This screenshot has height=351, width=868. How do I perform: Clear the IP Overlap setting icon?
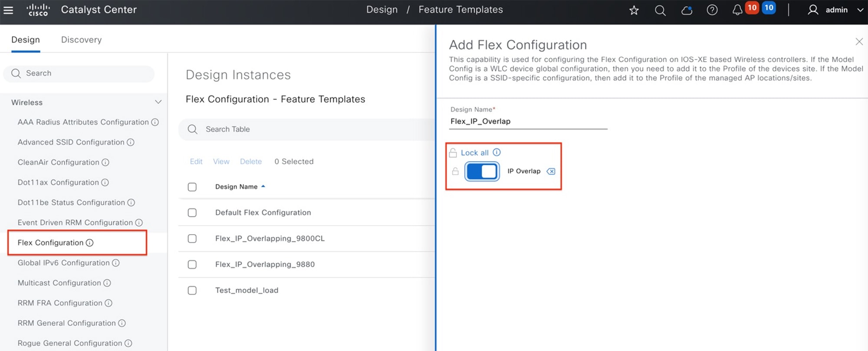coord(551,171)
